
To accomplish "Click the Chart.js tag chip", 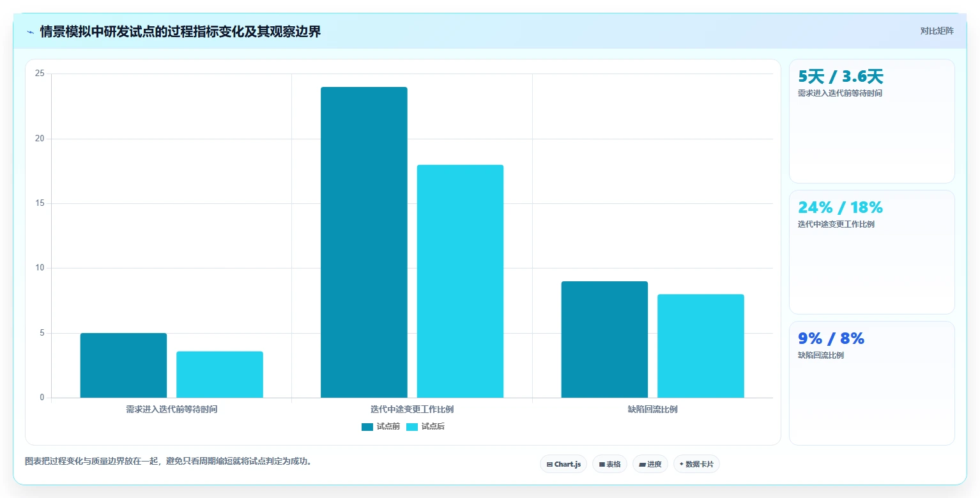I will pos(563,464).
